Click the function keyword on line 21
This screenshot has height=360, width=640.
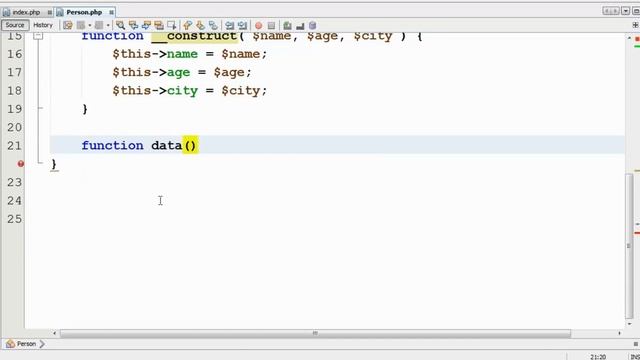tap(112, 146)
